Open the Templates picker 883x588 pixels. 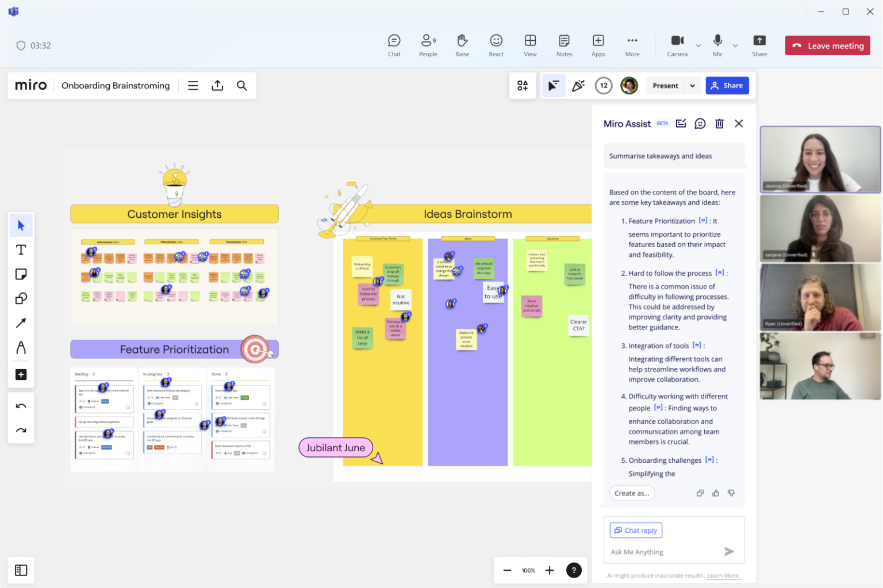click(523, 85)
